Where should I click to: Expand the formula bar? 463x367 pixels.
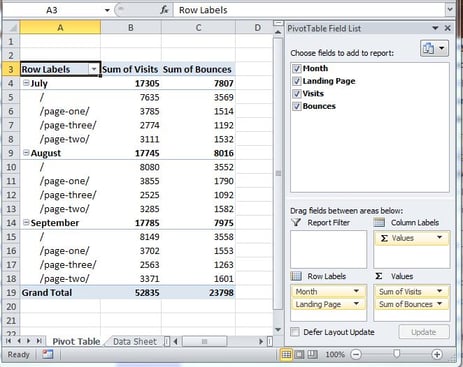tap(450, 9)
